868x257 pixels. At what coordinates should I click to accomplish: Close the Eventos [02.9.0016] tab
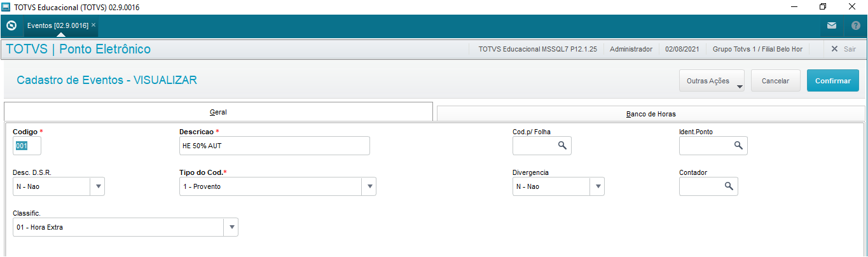pyautogui.click(x=93, y=25)
